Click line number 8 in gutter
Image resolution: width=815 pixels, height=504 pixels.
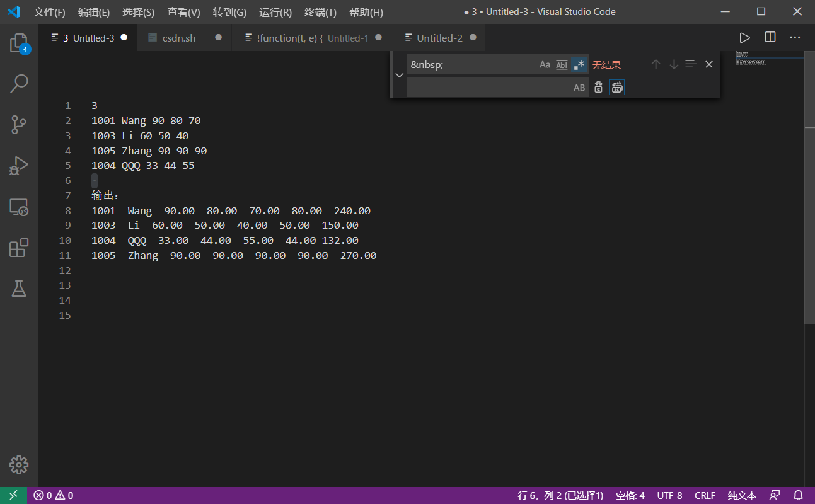(x=68, y=210)
